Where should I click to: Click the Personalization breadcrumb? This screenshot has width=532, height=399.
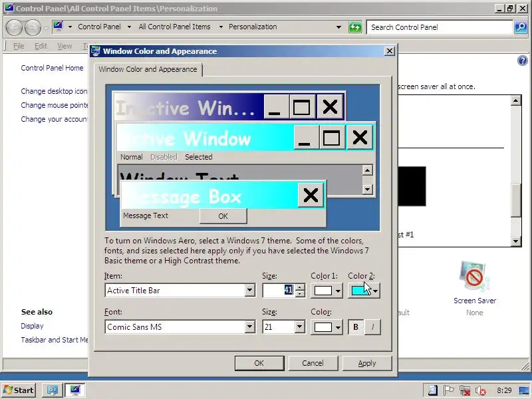(253, 27)
